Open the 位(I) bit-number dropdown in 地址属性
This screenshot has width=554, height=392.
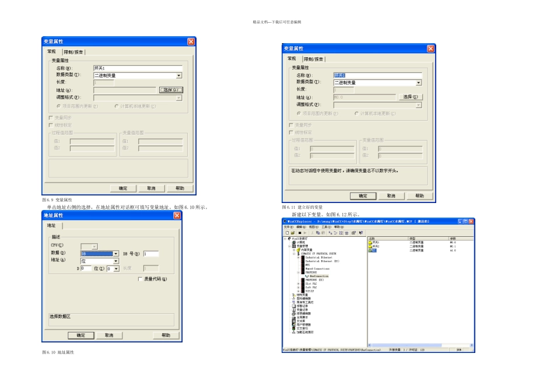click(116, 269)
